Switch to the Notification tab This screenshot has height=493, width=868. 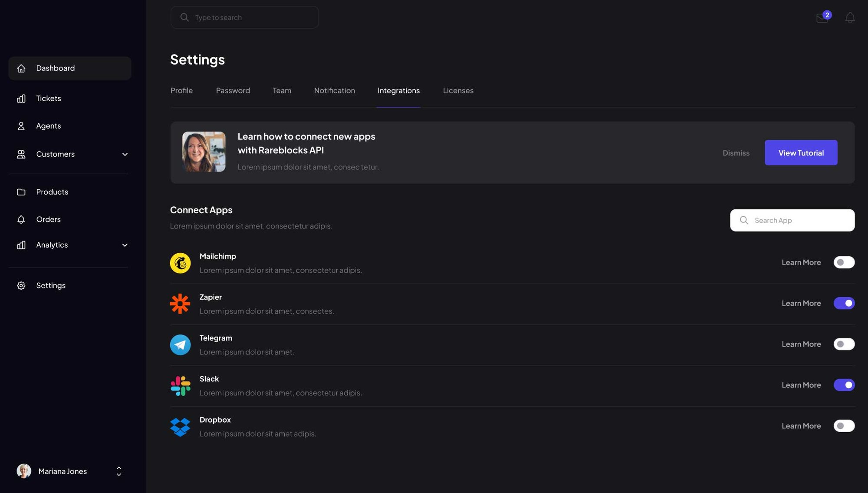click(334, 90)
